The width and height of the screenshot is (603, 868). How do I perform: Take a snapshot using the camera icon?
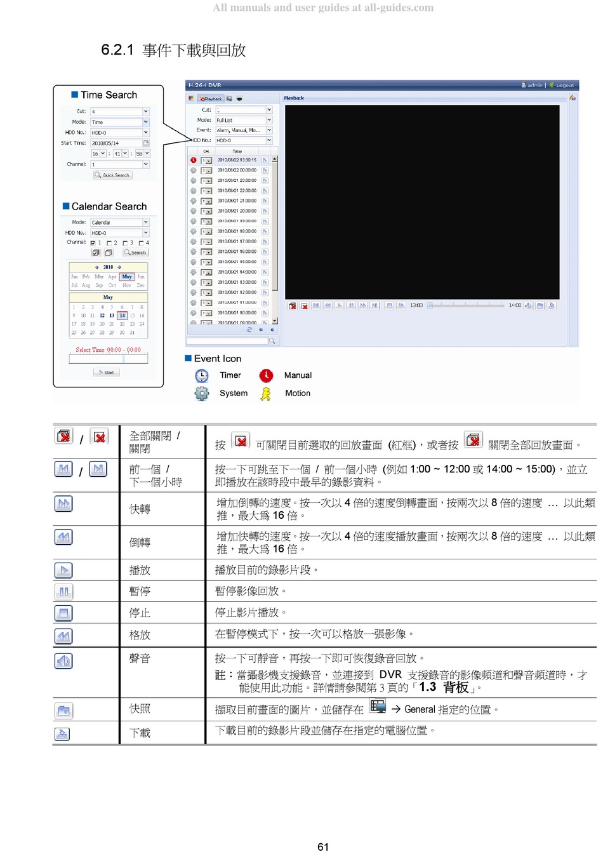pos(540,305)
